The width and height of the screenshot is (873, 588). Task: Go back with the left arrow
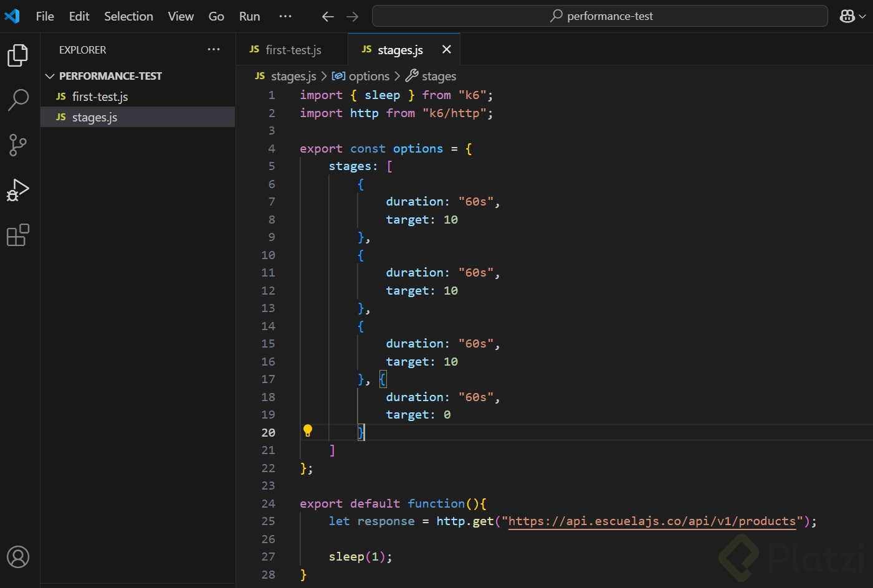(328, 17)
